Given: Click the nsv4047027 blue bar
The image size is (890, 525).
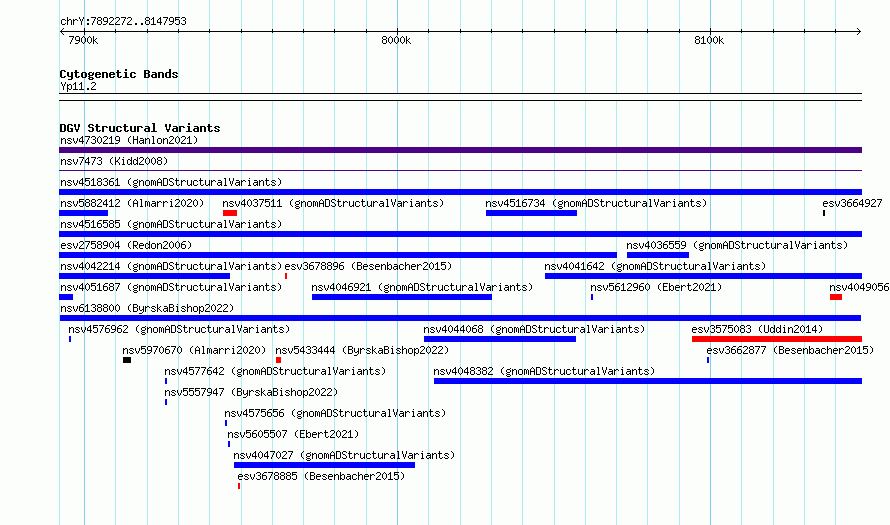Looking at the screenshot, I should 324,465.
